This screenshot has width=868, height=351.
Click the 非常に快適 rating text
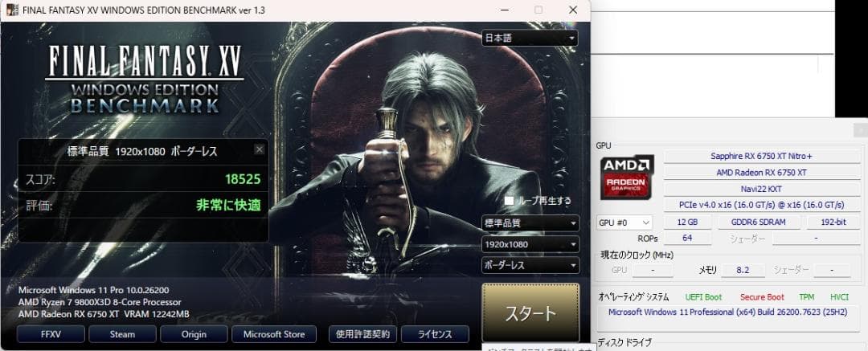[x=228, y=206]
